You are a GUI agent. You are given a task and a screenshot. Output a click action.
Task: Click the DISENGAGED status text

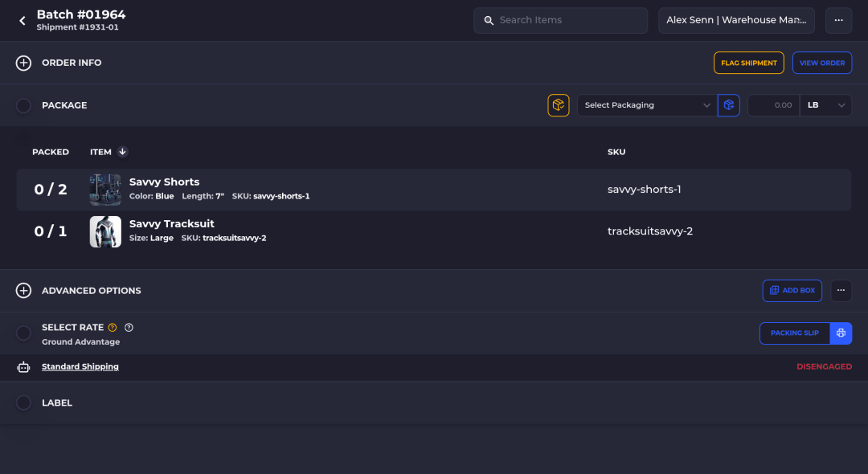point(825,366)
